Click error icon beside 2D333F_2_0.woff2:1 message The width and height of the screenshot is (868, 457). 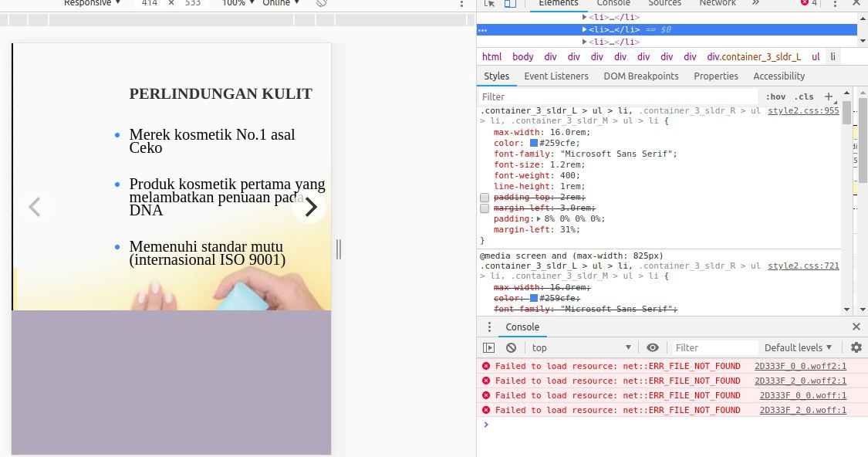(x=486, y=381)
